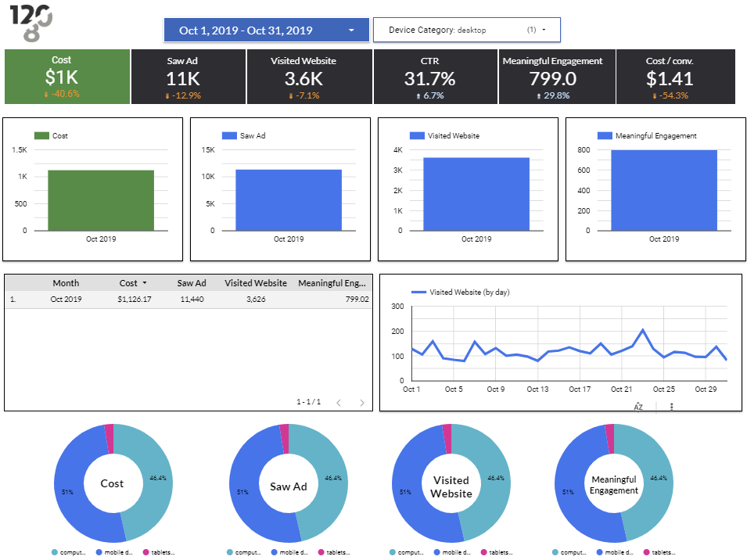This screenshot has height=560, width=747.
Task: Click the 29.8% change under Meaningful Engagement
Action: (553, 95)
